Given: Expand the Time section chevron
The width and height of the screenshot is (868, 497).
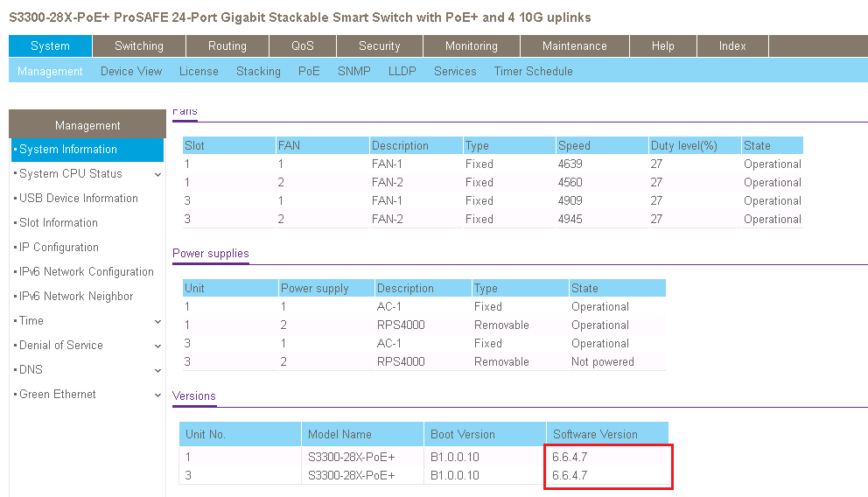Looking at the screenshot, I should [x=157, y=321].
